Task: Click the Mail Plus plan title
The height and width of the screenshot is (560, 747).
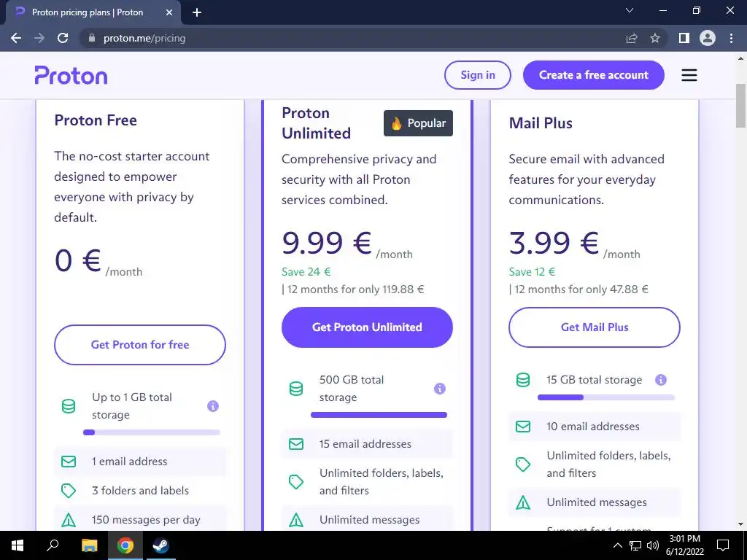Action: pyautogui.click(x=541, y=123)
